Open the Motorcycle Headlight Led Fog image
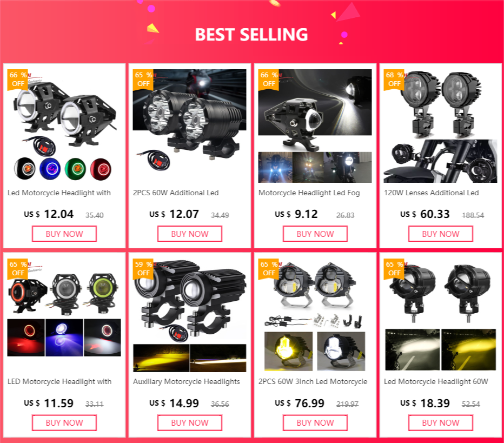Image resolution: width=504 pixels, height=443 pixels. point(315,126)
